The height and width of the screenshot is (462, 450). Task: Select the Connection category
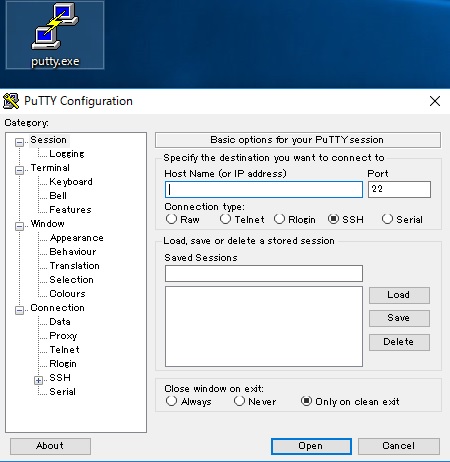coord(58,308)
